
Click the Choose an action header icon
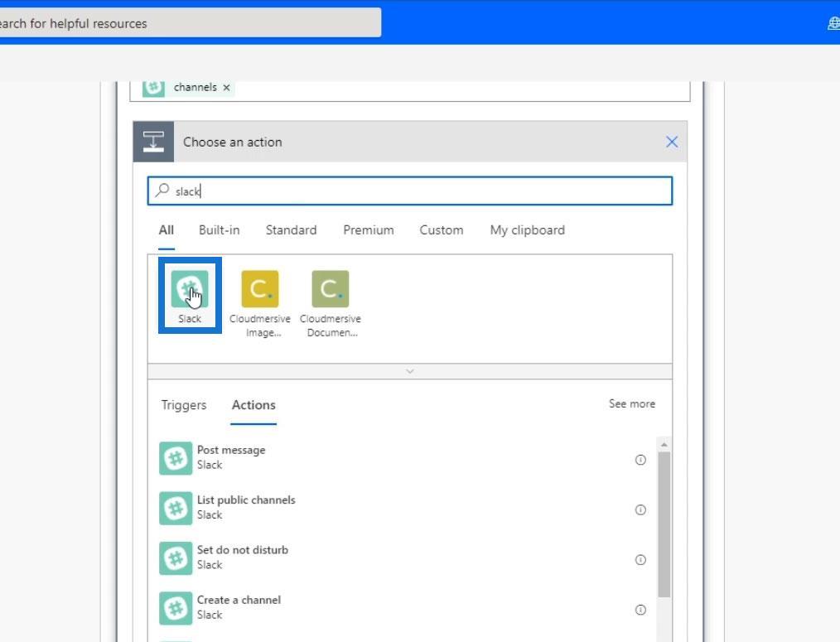[x=153, y=142]
